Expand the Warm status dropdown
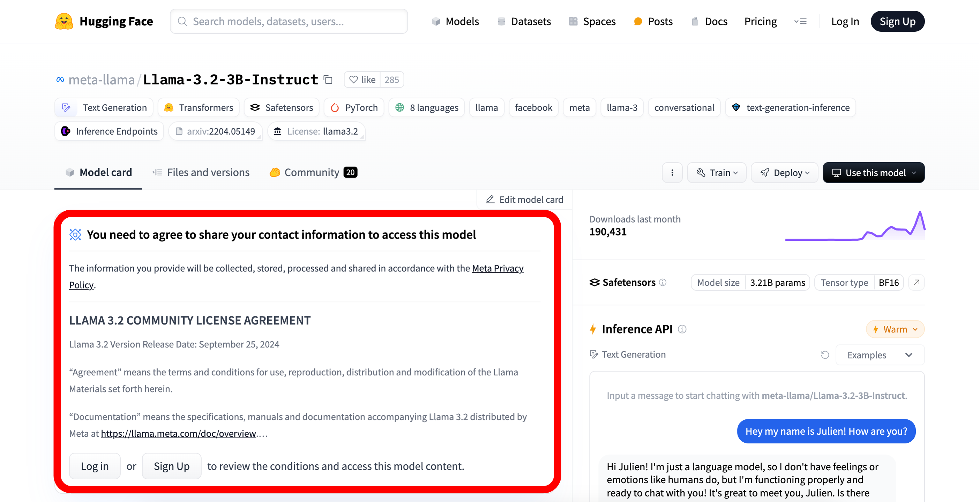 click(x=895, y=329)
